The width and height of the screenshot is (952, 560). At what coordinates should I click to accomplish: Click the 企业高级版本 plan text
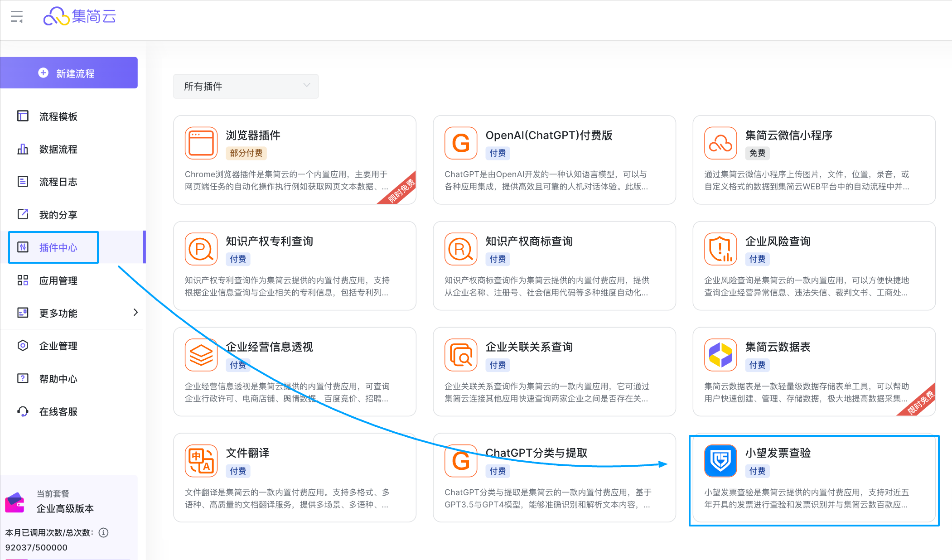[x=65, y=508]
